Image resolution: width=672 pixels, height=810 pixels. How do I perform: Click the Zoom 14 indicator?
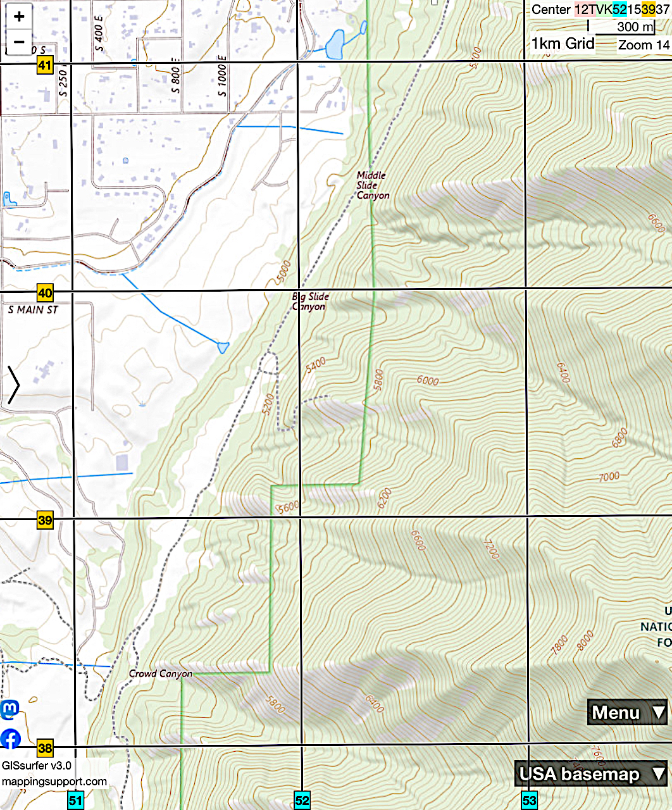643,45
